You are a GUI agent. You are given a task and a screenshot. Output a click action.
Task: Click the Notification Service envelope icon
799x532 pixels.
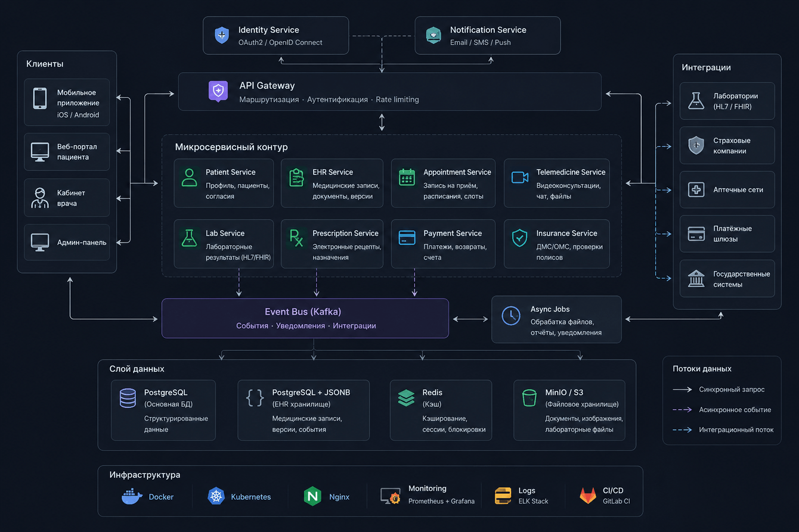[x=433, y=35]
